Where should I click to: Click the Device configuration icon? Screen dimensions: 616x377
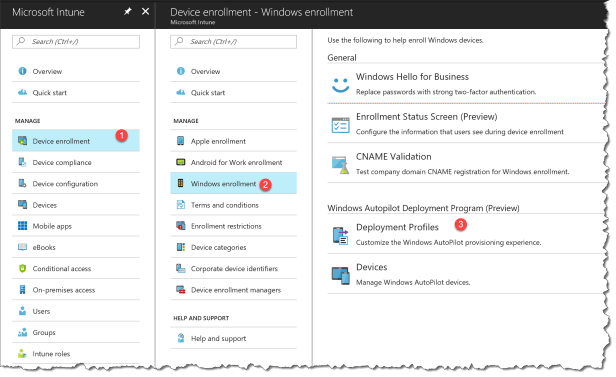pos(22,183)
